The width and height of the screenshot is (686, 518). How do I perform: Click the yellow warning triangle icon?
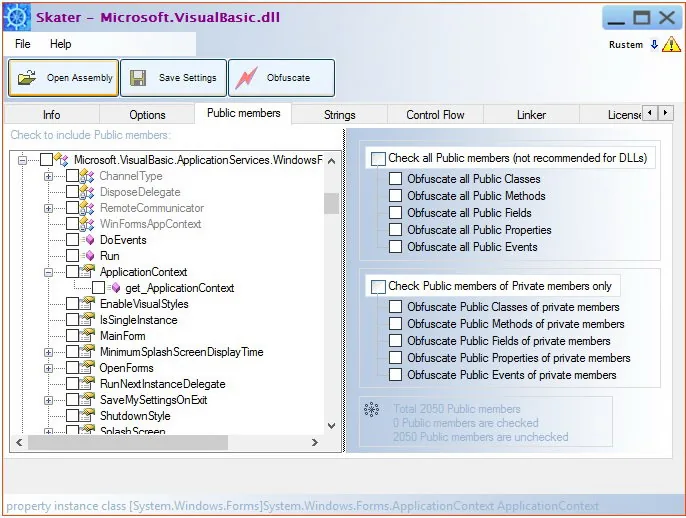671,44
